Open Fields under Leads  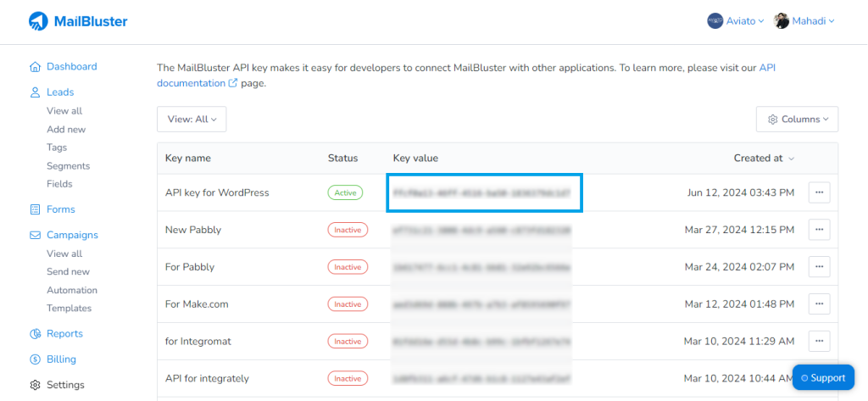point(60,184)
